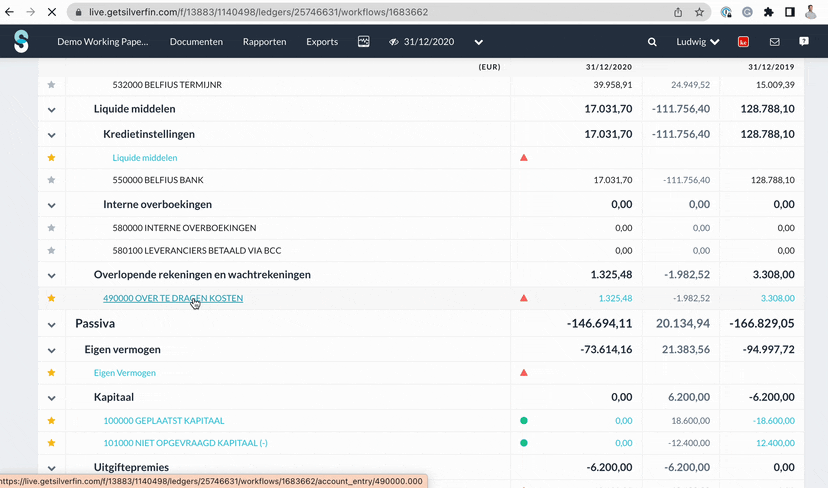The image size is (828, 488).
Task: Toggle star on 580000 INTERNE OVERBOEKINGEN
Action: [51, 228]
